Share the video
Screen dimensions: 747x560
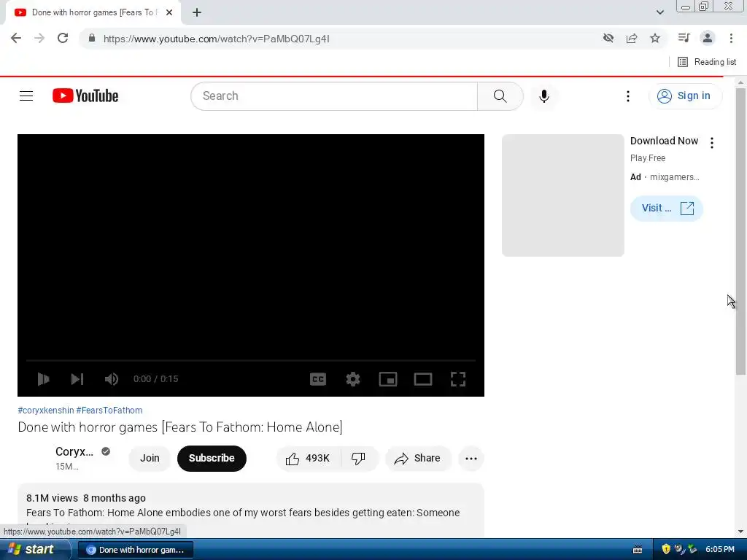[x=417, y=458]
